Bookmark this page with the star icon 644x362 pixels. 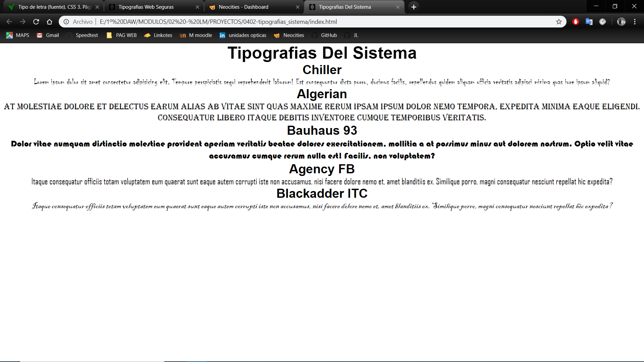point(559,22)
